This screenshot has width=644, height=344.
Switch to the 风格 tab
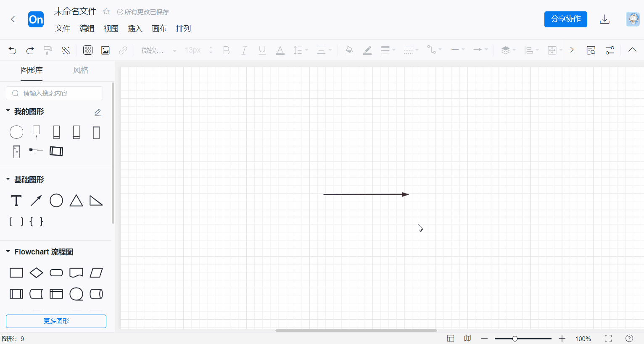coord(81,70)
